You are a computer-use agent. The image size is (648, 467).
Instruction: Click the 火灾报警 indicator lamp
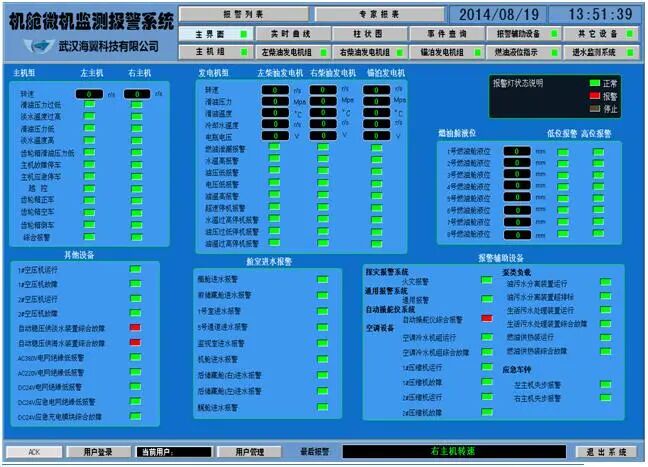[x=487, y=280]
